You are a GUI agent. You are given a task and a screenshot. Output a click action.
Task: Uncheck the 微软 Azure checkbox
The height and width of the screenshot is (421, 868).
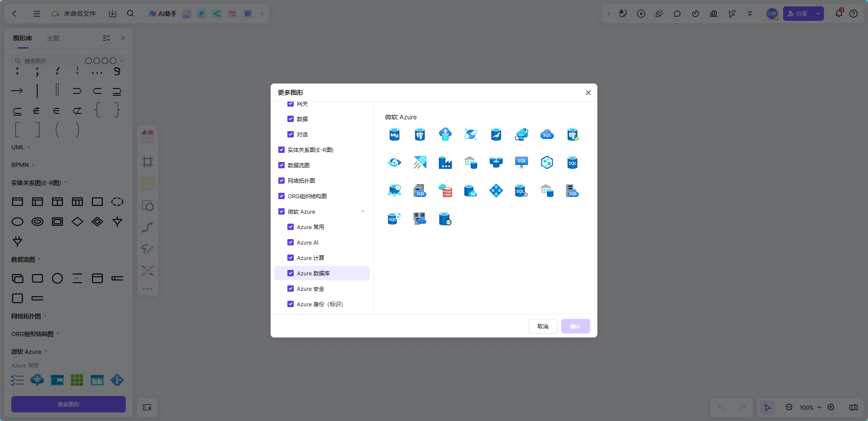click(281, 211)
